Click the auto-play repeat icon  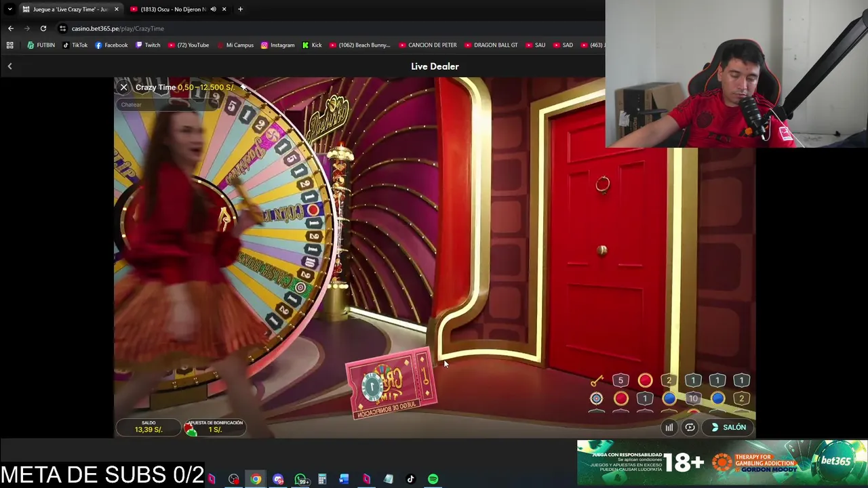click(x=690, y=427)
